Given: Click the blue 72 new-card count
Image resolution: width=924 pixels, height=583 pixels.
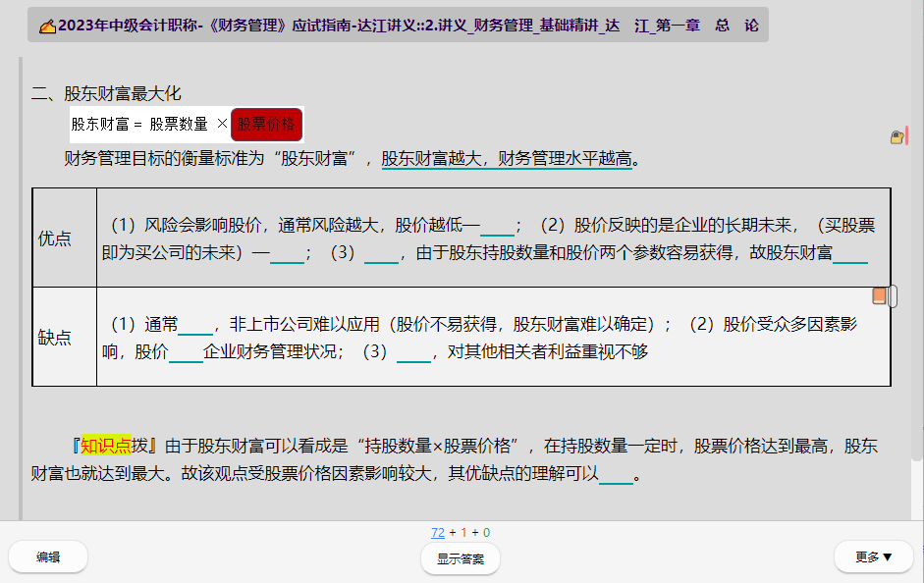Looking at the screenshot, I should pos(438,532).
